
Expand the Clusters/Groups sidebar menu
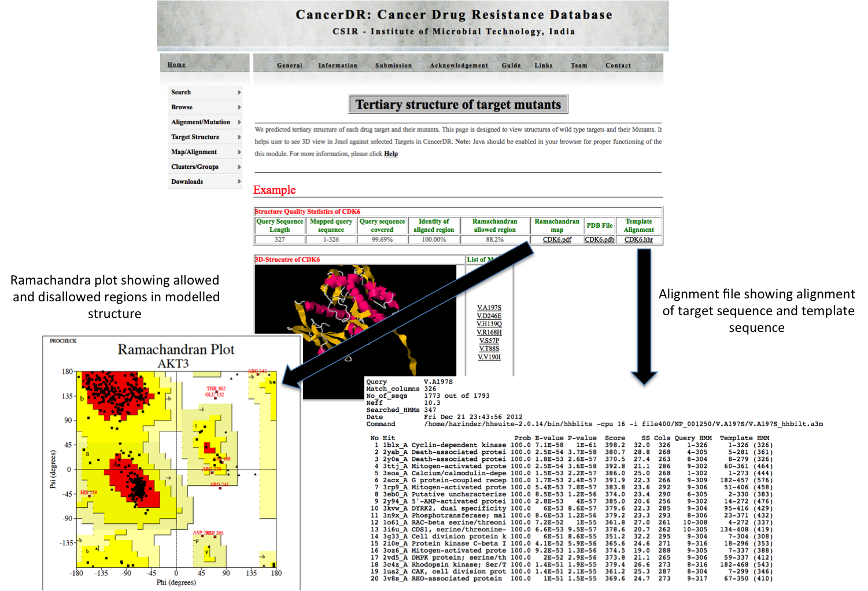[204, 167]
